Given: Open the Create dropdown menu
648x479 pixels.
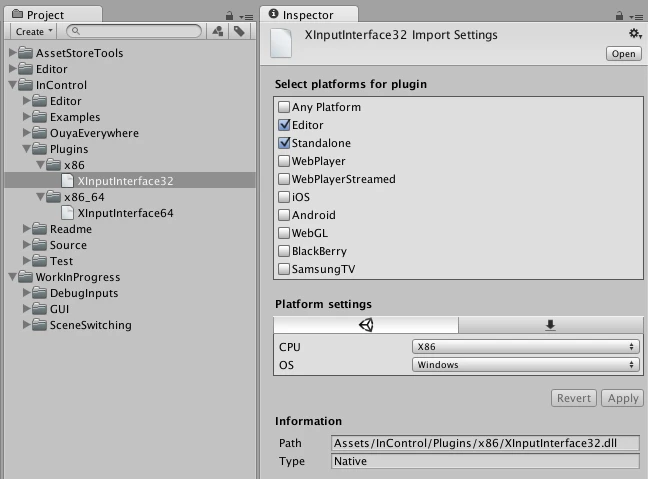Looking at the screenshot, I should coord(34,31).
